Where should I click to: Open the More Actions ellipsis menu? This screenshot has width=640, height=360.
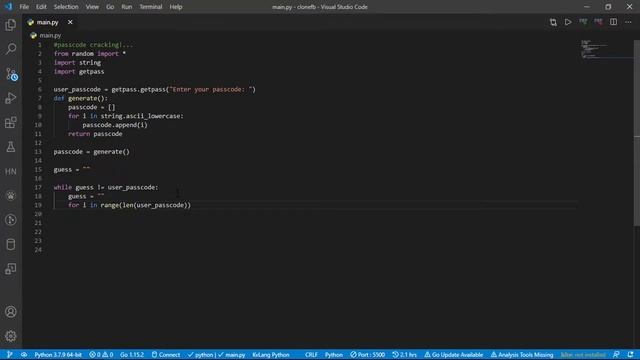[628, 22]
